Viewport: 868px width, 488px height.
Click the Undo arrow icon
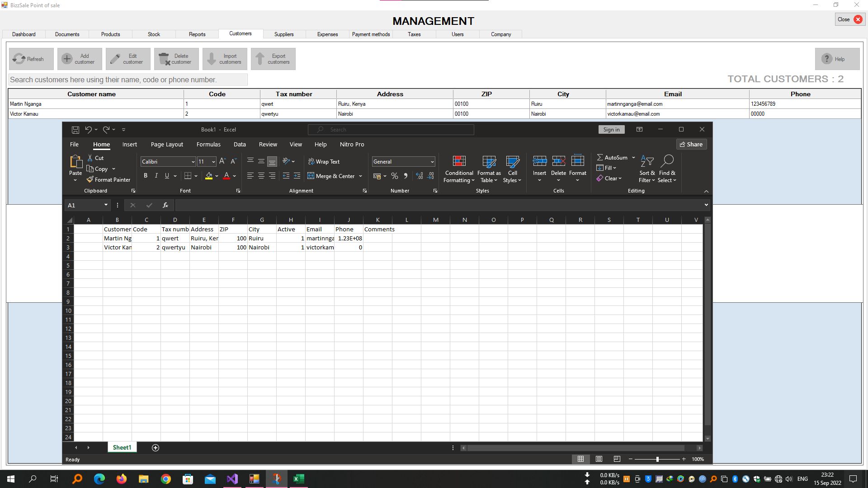point(88,130)
